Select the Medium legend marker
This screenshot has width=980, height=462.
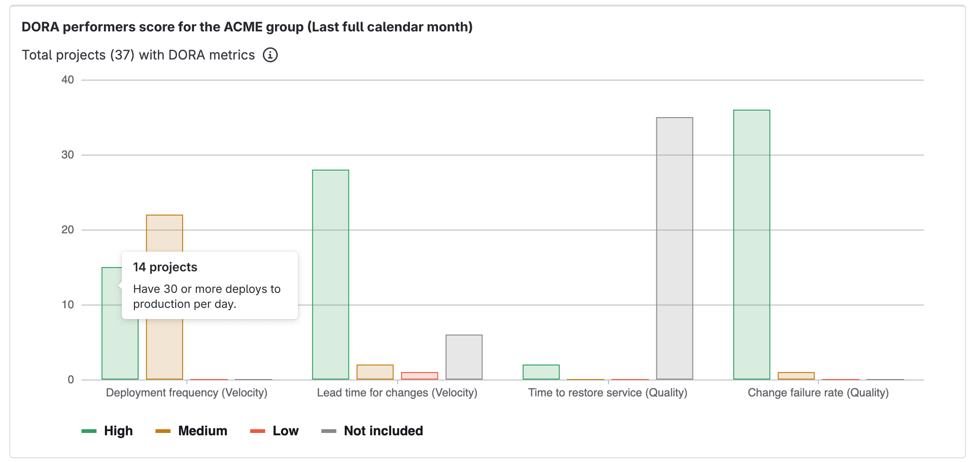[163, 430]
